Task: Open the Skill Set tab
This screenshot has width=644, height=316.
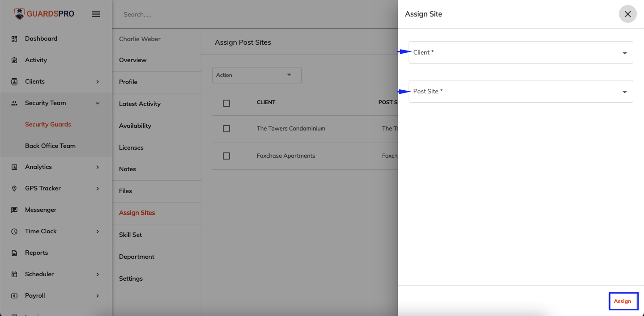Action: coord(156,235)
